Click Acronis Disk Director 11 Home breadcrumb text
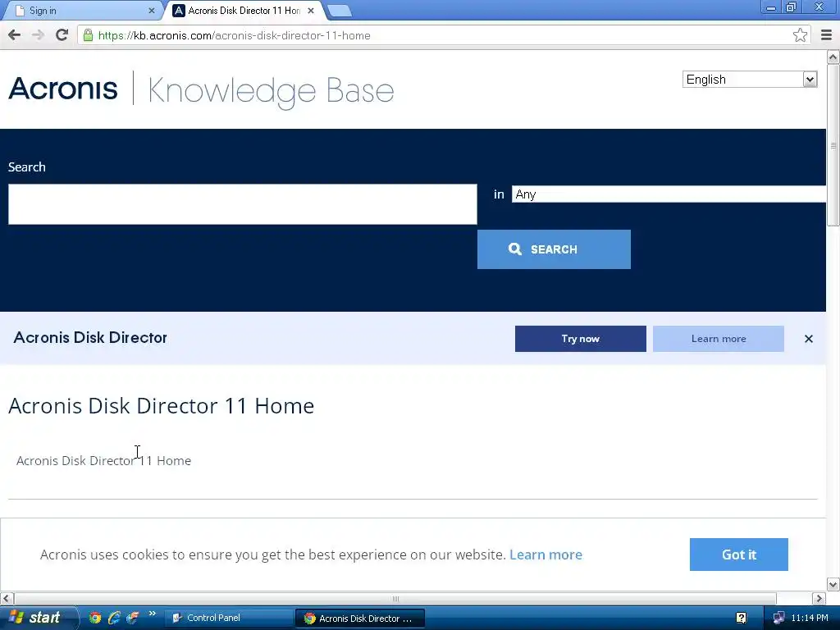This screenshot has height=630, width=840. (103, 461)
